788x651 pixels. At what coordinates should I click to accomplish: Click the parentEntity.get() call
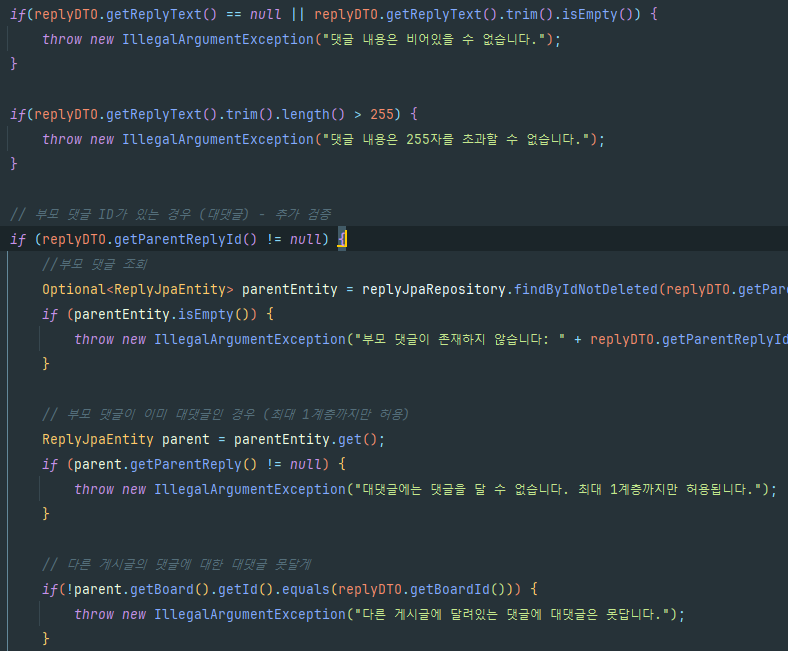click(x=305, y=439)
